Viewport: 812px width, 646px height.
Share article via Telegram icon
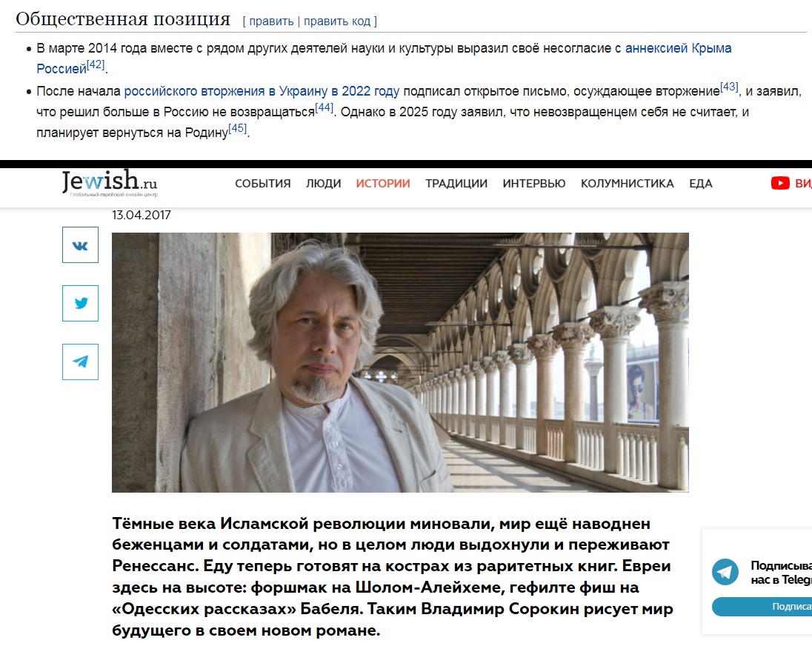(x=80, y=362)
